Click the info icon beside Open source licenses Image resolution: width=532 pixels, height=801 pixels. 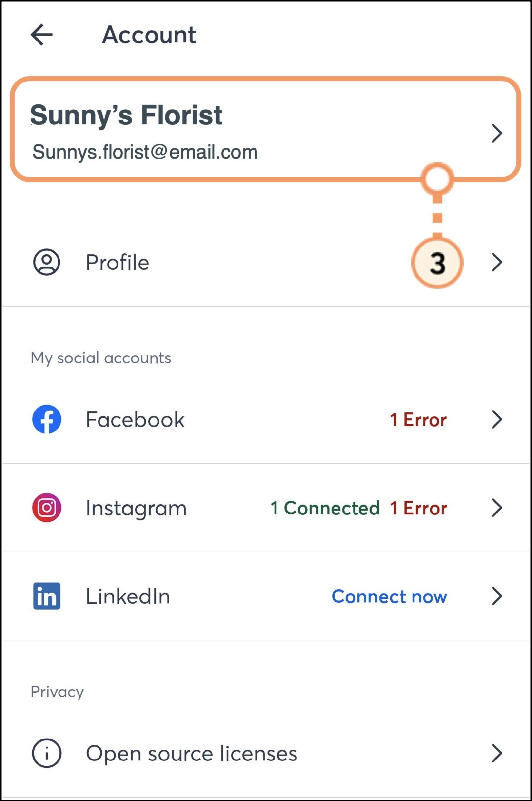click(47, 753)
